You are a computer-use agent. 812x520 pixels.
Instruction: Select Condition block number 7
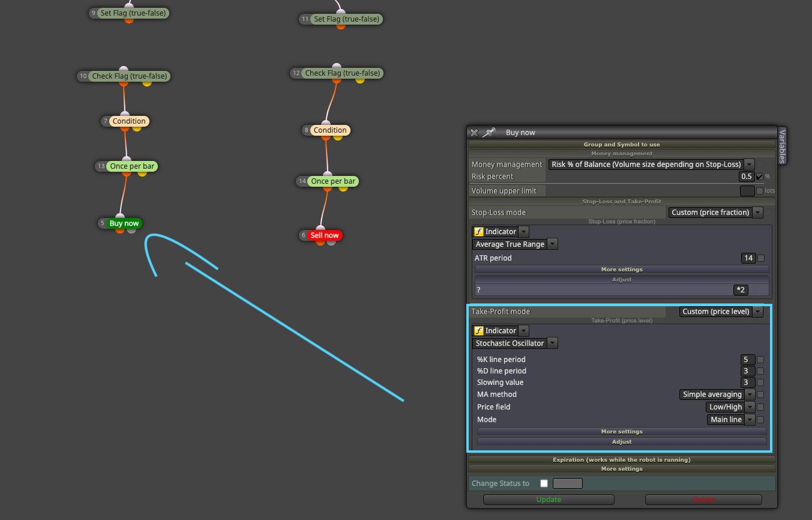(129, 121)
